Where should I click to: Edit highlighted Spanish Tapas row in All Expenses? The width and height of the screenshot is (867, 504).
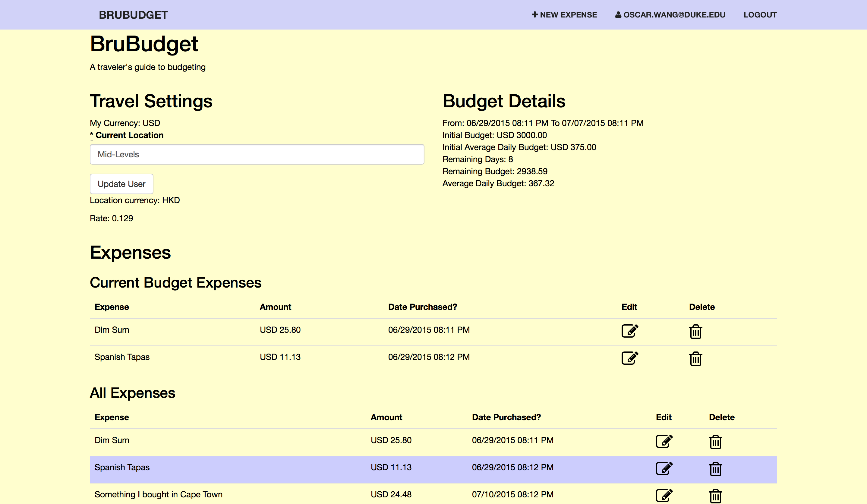tap(664, 468)
